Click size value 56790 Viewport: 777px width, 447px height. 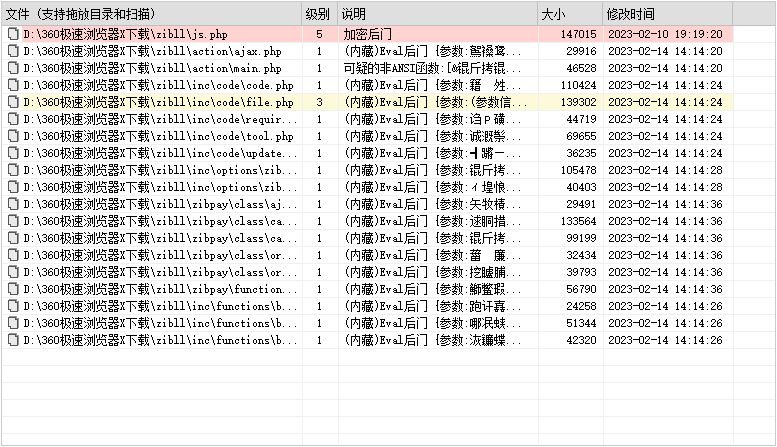tap(581, 289)
